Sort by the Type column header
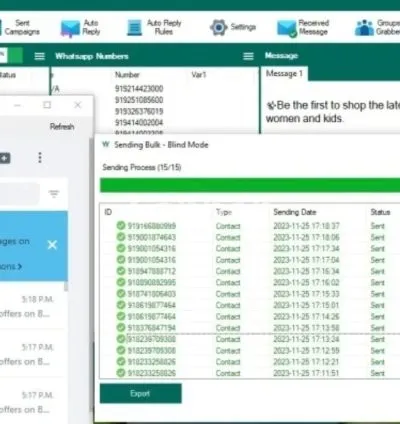 point(224,212)
